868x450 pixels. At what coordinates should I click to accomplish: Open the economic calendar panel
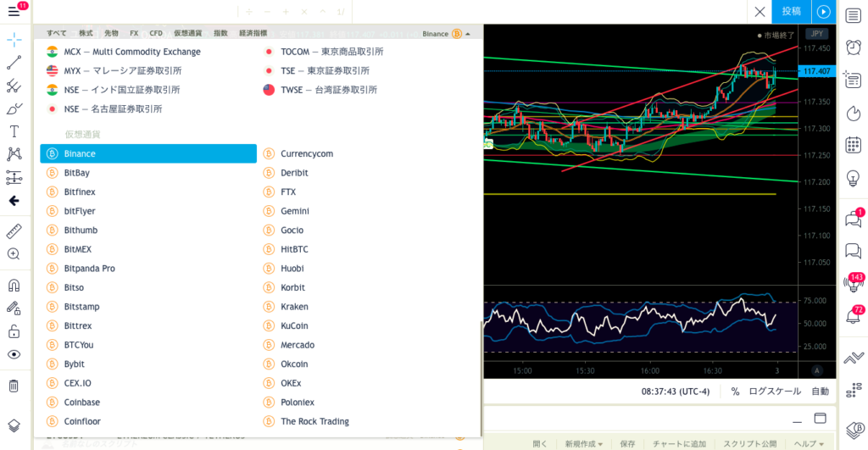click(853, 145)
